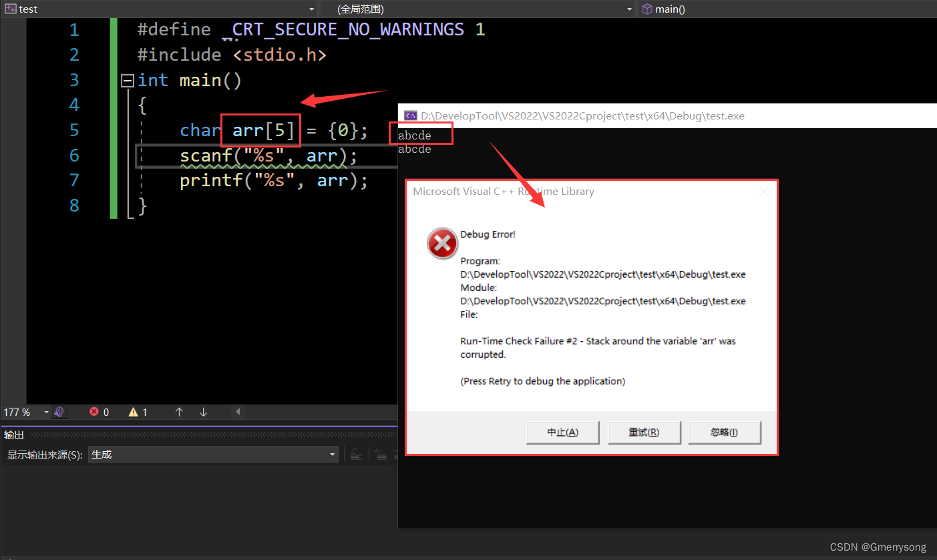Collapse the int main() code block
This screenshot has height=560, width=937.
click(128, 81)
